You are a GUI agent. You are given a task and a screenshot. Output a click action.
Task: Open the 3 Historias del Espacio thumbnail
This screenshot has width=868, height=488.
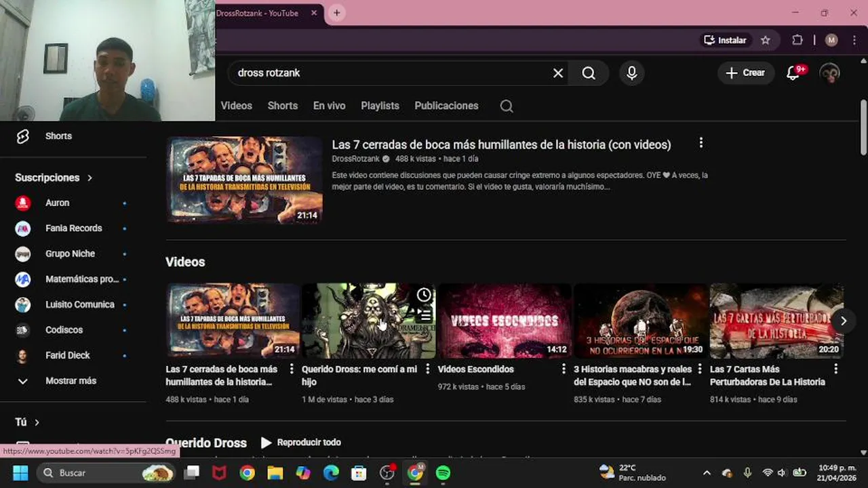[640, 321]
